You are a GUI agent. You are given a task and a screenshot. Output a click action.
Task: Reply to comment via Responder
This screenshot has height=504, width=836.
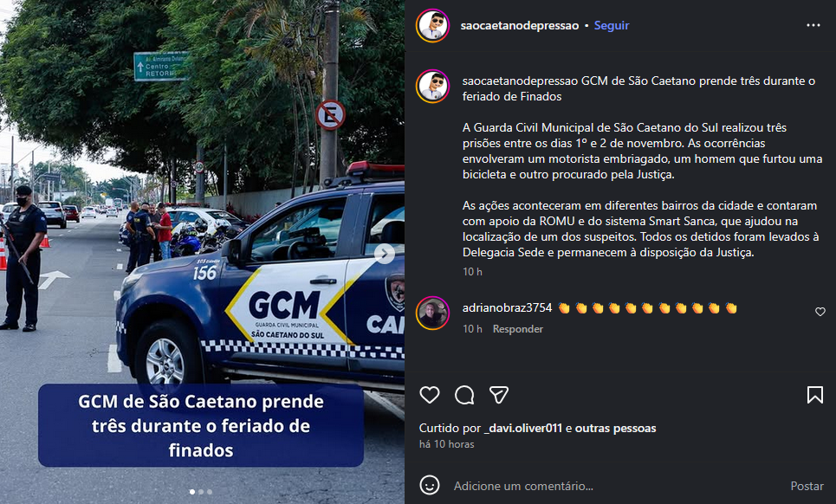point(518,329)
